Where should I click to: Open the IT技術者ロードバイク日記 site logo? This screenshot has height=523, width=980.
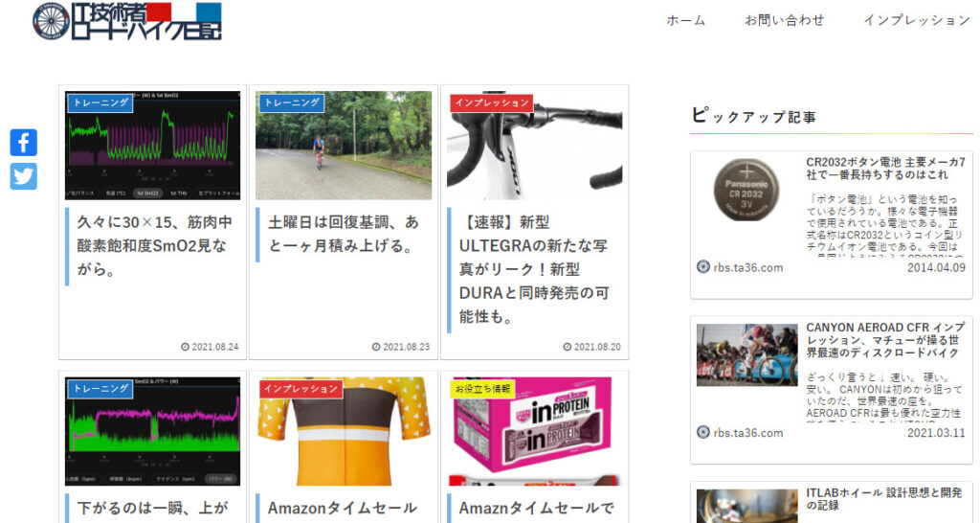coord(127,21)
